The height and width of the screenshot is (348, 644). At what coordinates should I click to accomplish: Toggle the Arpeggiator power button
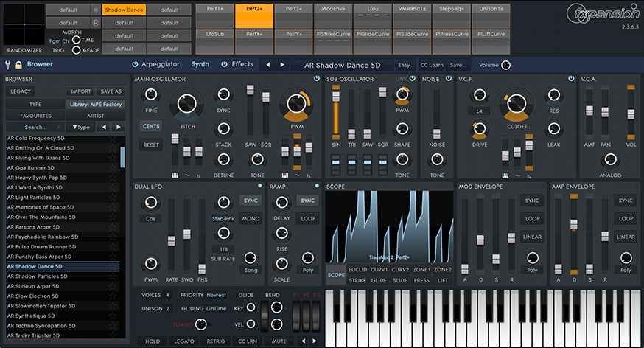[135, 64]
